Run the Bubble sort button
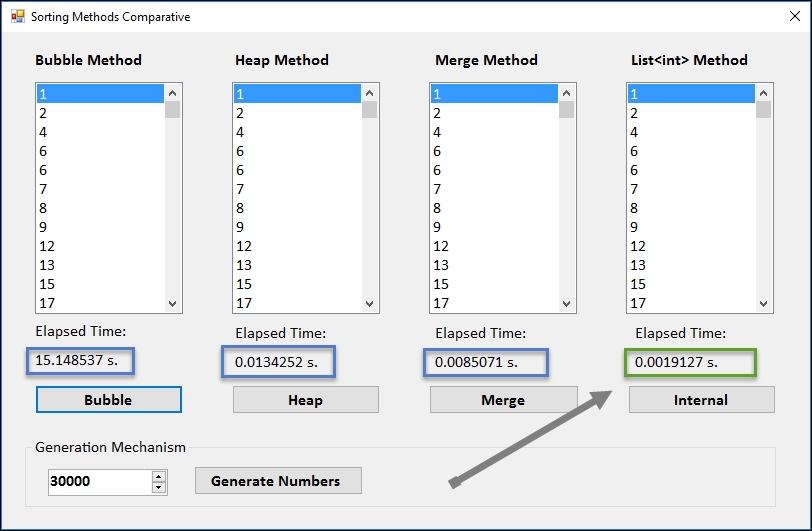 (109, 399)
